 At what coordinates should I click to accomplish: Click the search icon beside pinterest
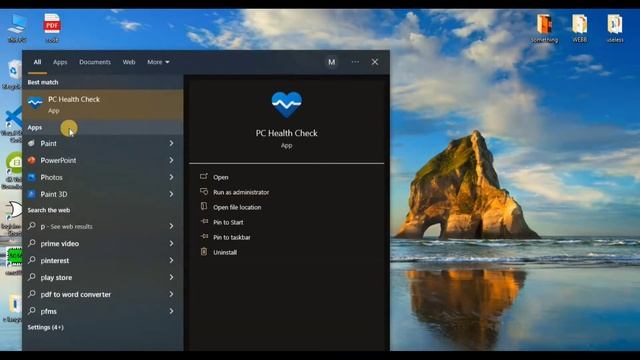point(31,260)
